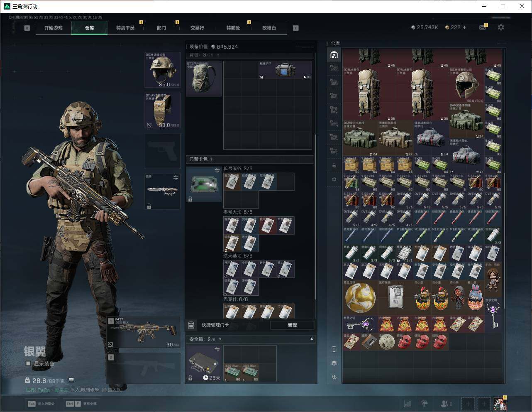Click the 25,743K currency balance
Viewport: 532px width, 412px height.
(425, 27)
